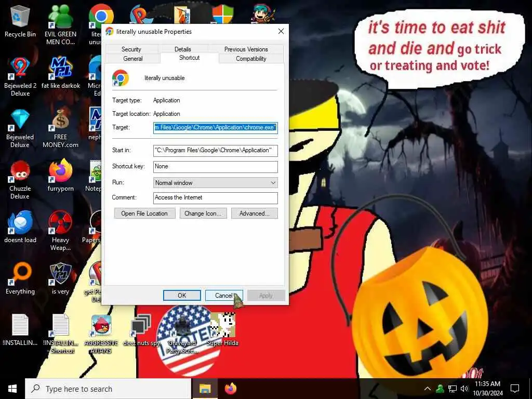
Task: Switch to the Previous Versions tab
Action: (x=246, y=49)
